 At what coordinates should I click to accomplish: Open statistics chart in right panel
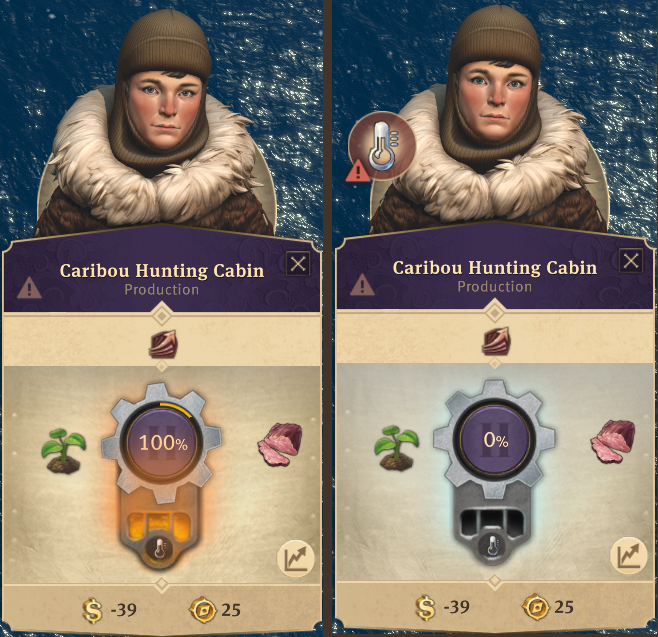pyautogui.click(x=628, y=556)
